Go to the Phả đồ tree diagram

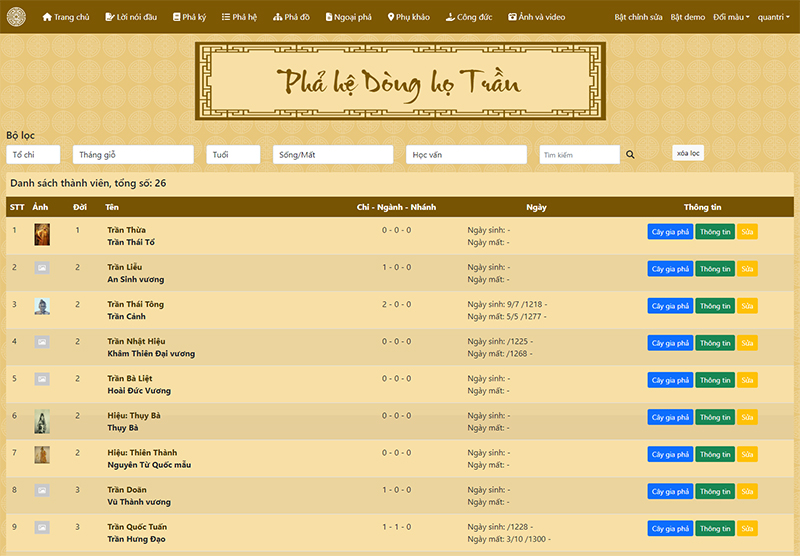[x=292, y=17]
